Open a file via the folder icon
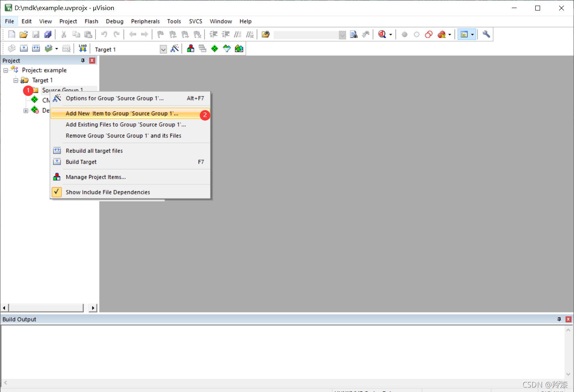This screenshot has height=392, width=574. tap(24, 34)
